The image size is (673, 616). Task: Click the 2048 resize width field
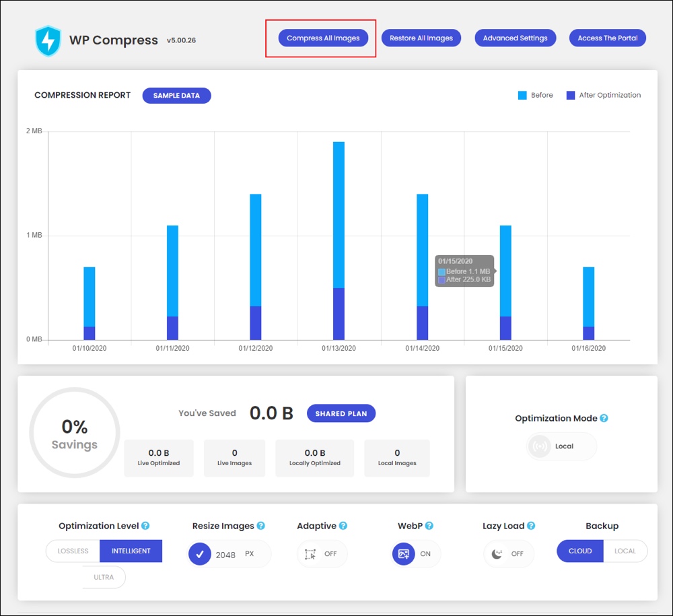(225, 555)
